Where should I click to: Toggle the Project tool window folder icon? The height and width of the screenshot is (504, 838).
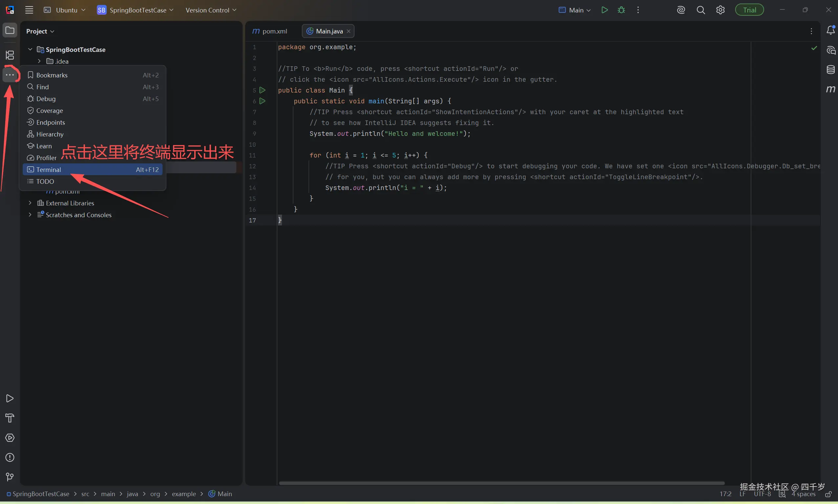pyautogui.click(x=10, y=31)
